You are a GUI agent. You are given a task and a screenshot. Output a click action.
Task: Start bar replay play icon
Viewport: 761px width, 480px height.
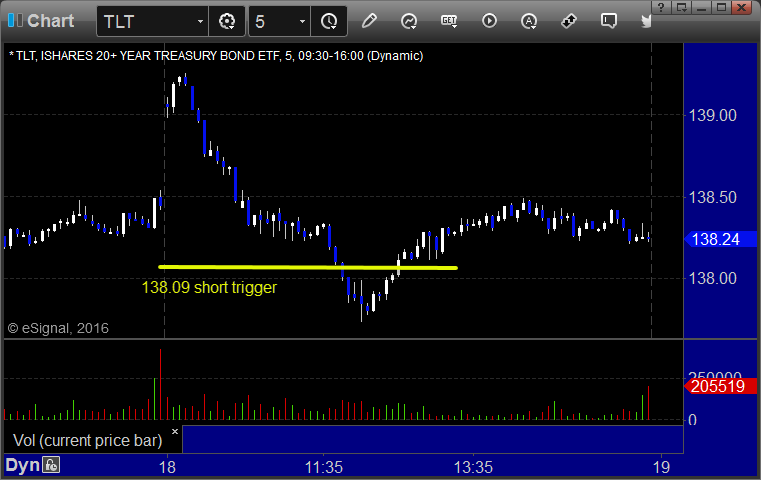click(x=489, y=21)
